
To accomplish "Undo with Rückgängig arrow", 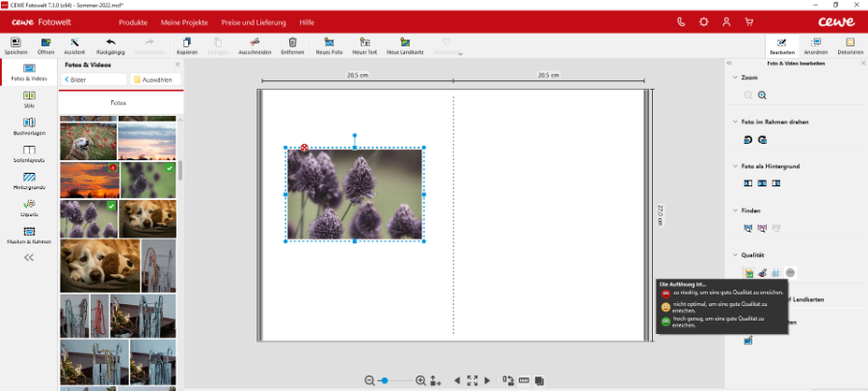I will 111,45.
